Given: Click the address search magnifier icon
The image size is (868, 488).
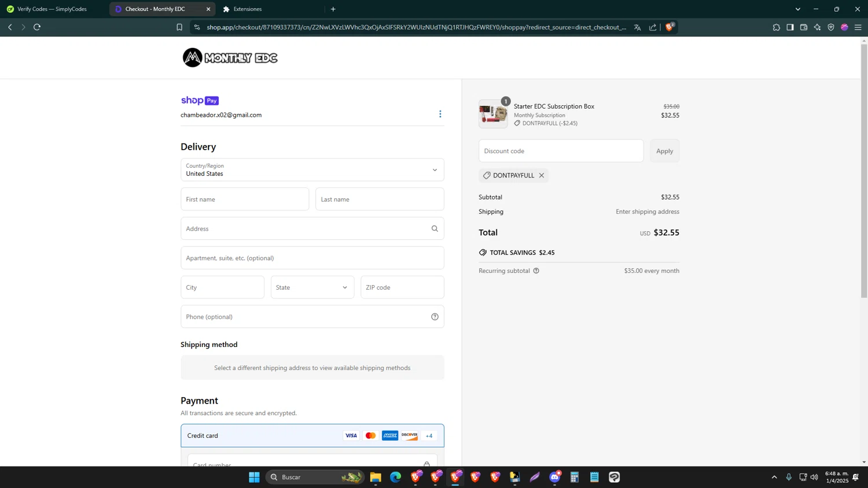Looking at the screenshot, I should (435, 228).
